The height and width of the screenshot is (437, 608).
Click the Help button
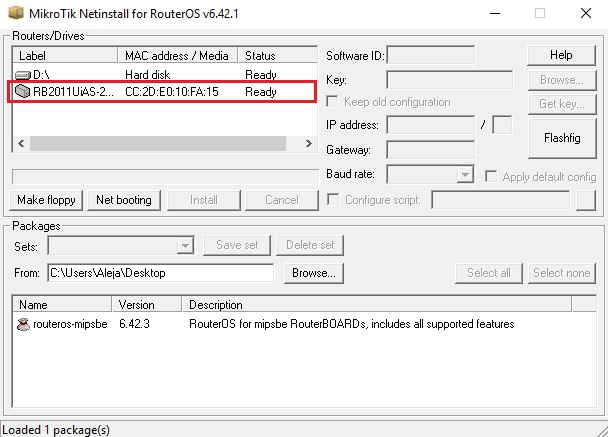click(561, 55)
